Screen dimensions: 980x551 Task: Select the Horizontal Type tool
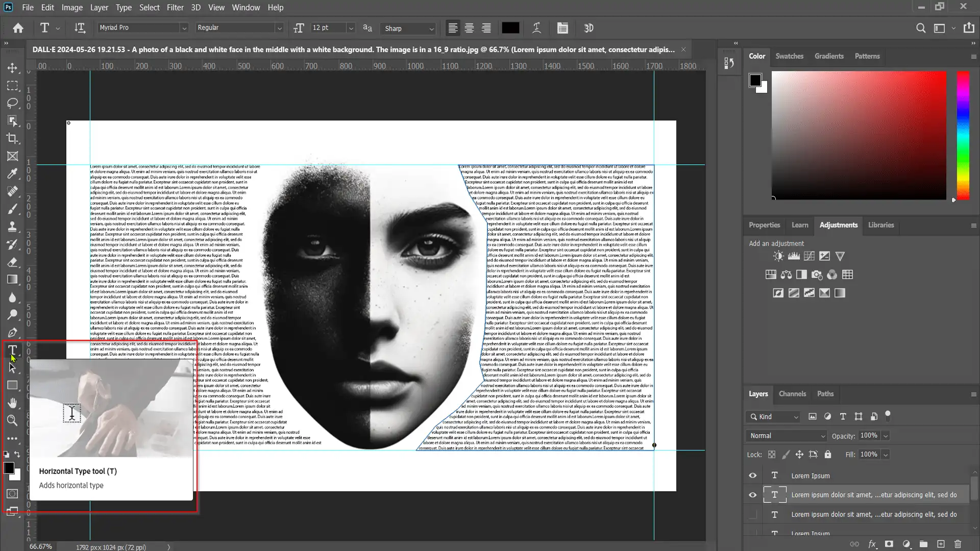(x=12, y=350)
